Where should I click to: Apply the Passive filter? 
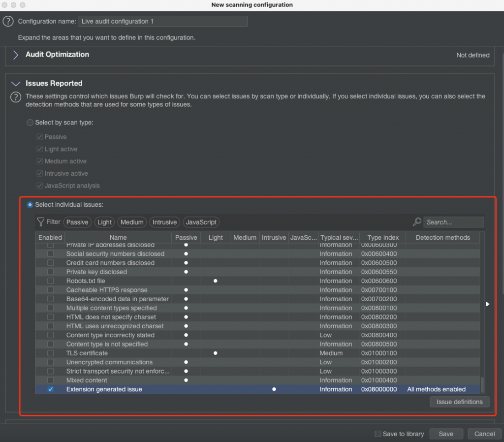coord(77,222)
